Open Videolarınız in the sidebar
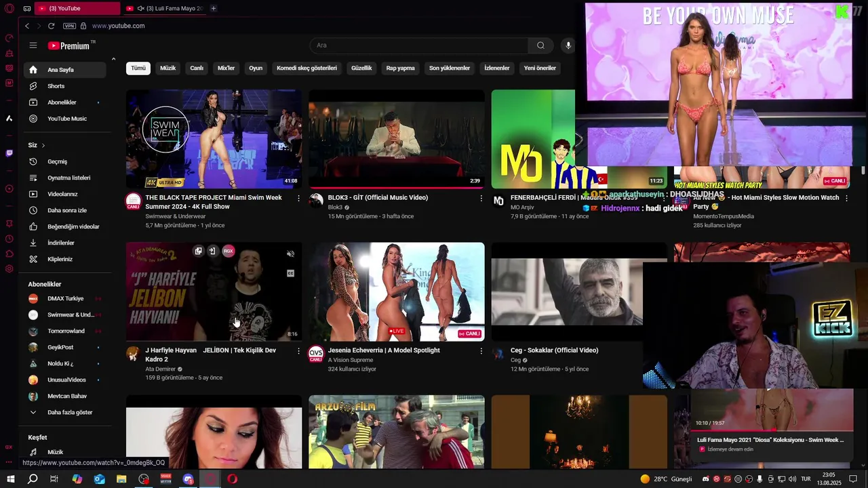Screen dimensions: 868x488 (x=65, y=194)
